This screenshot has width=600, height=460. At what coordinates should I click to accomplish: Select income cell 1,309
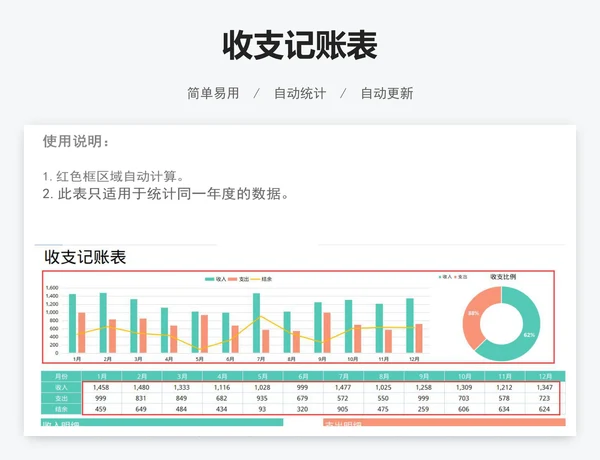click(x=464, y=387)
